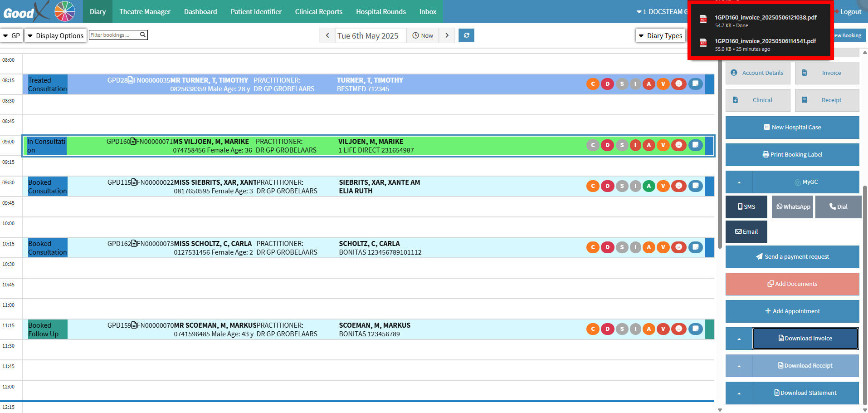The image size is (868, 413).
Task: Click the green A circle on Xante Siebrits' booking
Action: 649,186
